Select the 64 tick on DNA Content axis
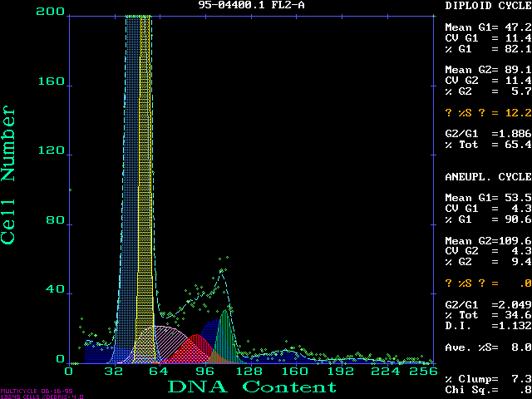The width and height of the screenshot is (532, 399). 159,372
